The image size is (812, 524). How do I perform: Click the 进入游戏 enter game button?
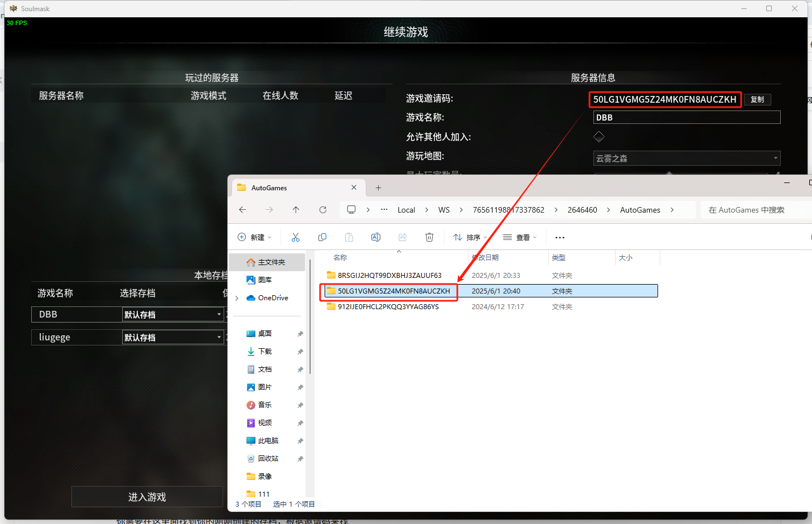(x=147, y=497)
